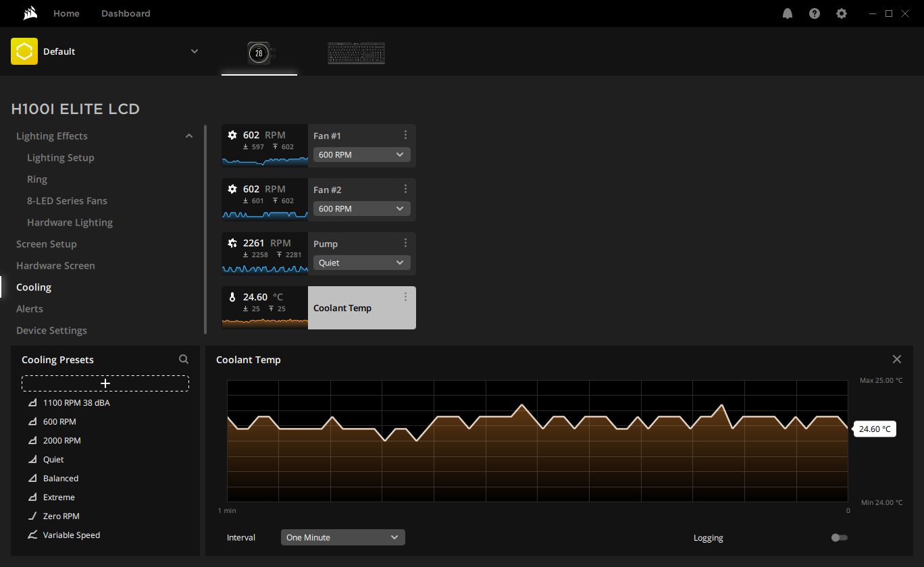Open 8-LED Series Fans lighting
924x567 pixels.
(x=67, y=200)
